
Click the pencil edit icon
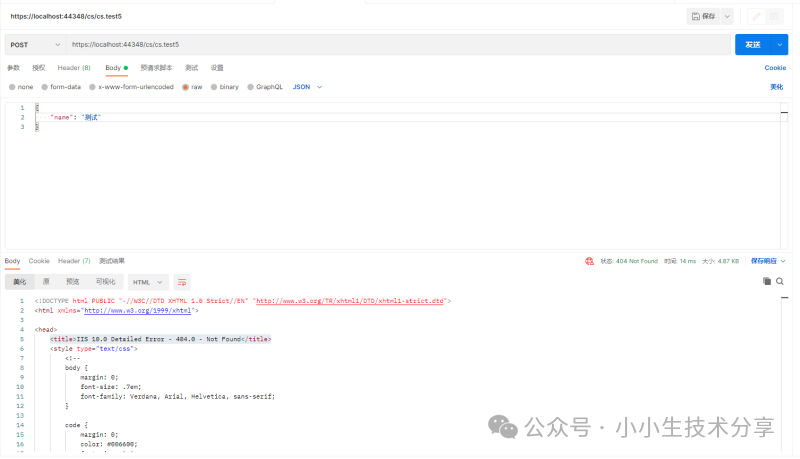click(755, 16)
